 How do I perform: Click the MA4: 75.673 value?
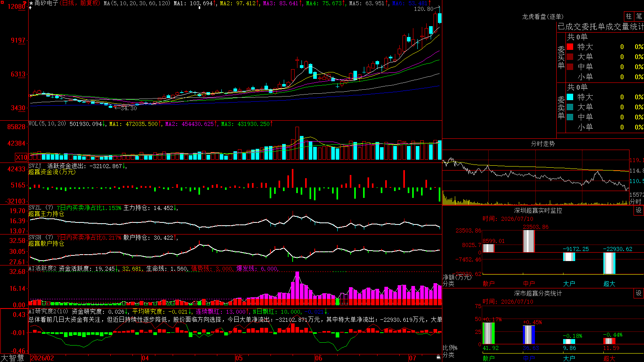click(326, 3)
